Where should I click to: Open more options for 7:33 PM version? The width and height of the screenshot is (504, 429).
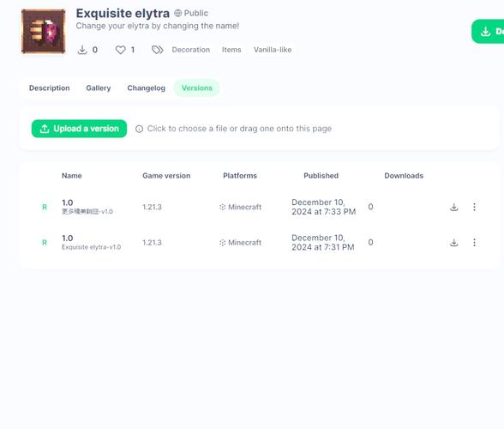(x=475, y=207)
